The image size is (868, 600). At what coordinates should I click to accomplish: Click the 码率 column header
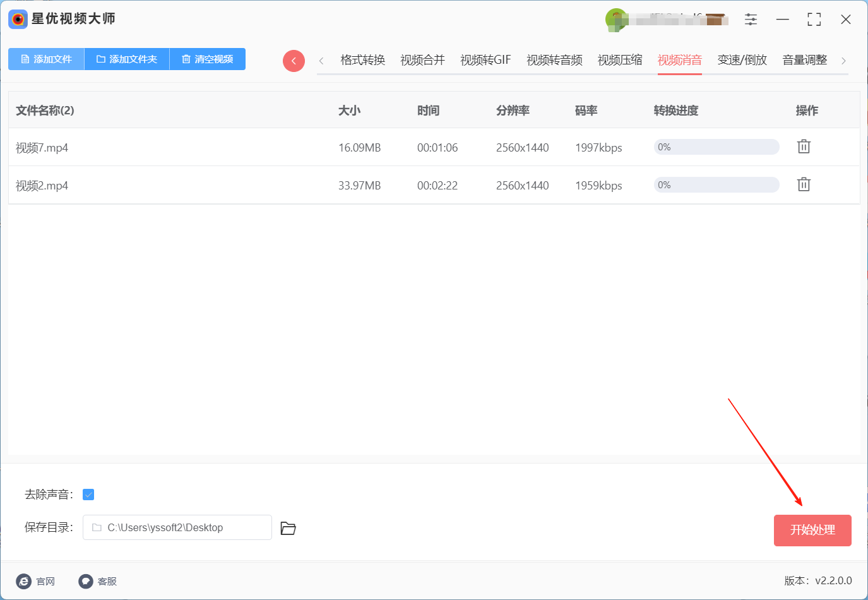(x=586, y=111)
